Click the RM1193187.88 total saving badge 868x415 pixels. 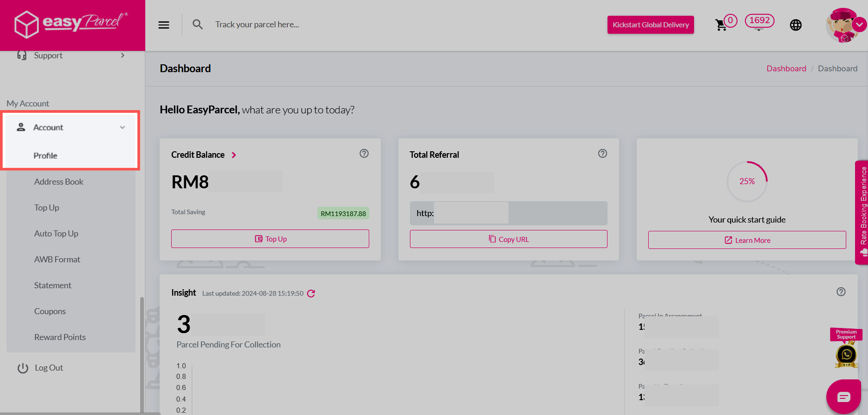pos(343,213)
